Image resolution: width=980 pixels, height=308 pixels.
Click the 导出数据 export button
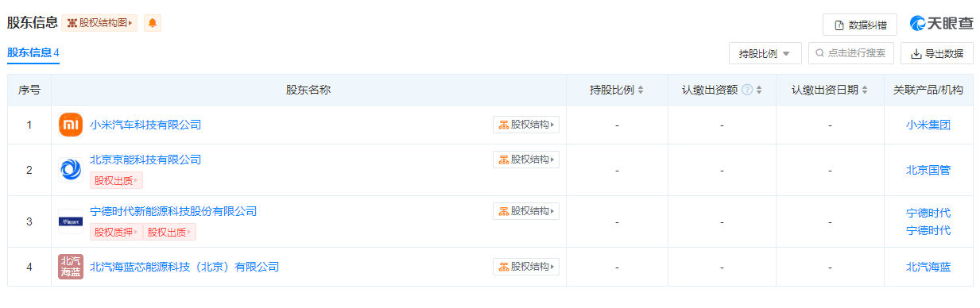pos(937,53)
